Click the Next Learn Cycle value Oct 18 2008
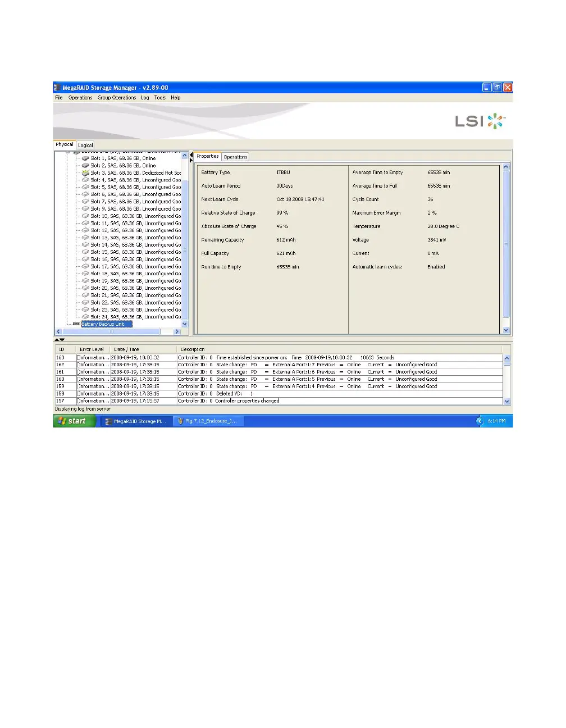 click(300, 199)
